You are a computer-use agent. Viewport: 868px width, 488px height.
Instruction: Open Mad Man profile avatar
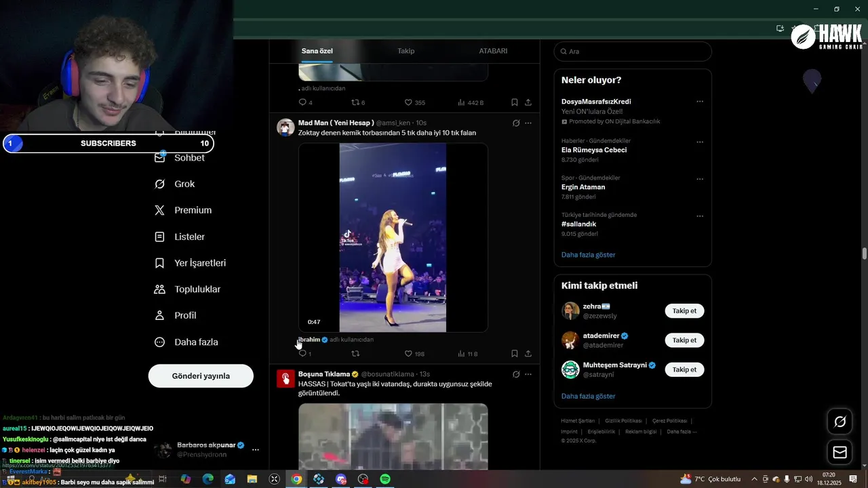pyautogui.click(x=285, y=127)
